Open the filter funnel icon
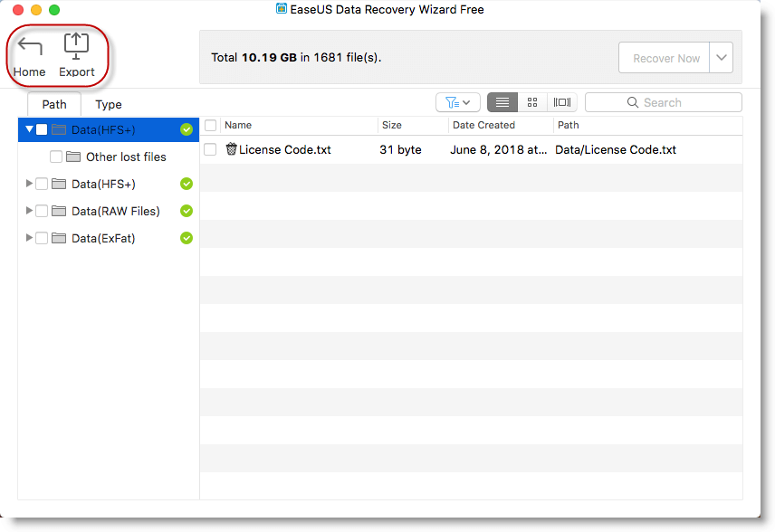The width and height of the screenshot is (775, 532). [x=454, y=102]
